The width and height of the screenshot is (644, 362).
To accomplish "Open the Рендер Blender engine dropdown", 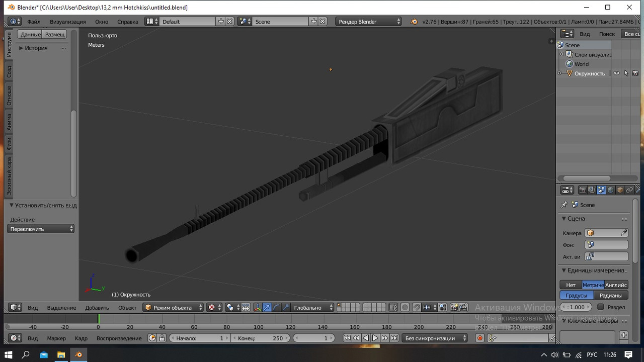I will 369,22.
